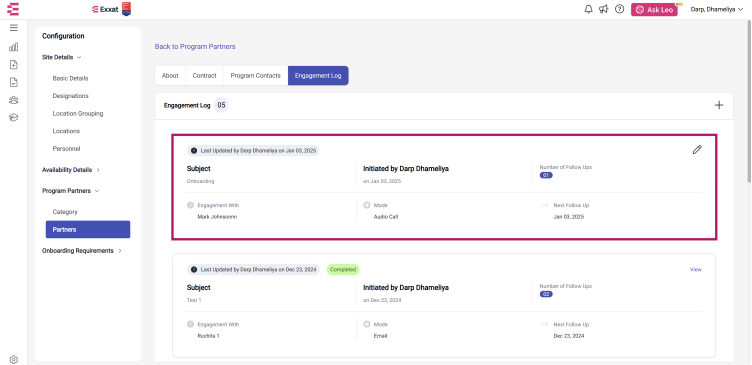752x365 pixels.
Task: Add new engagement log with plus icon
Action: (x=719, y=106)
